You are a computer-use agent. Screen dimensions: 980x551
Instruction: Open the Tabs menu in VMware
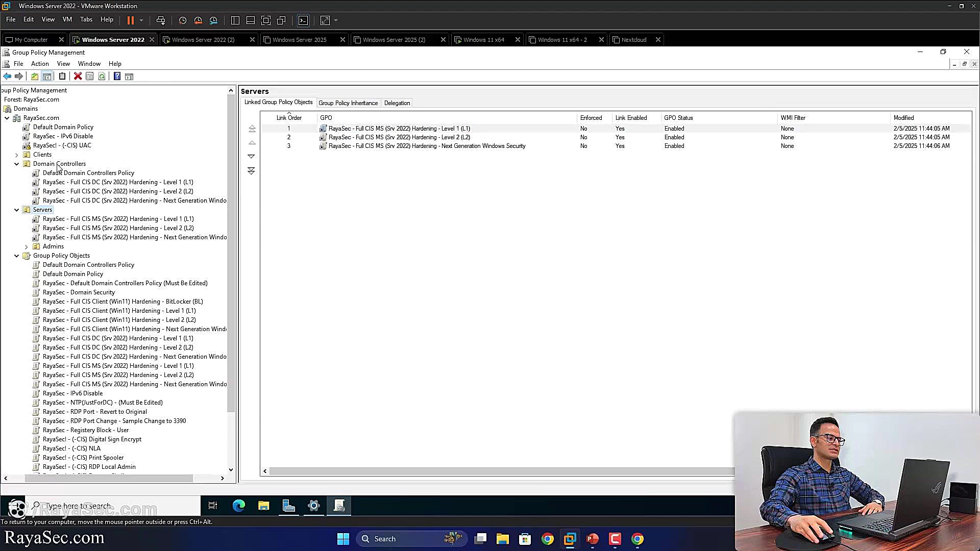[86, 19]
